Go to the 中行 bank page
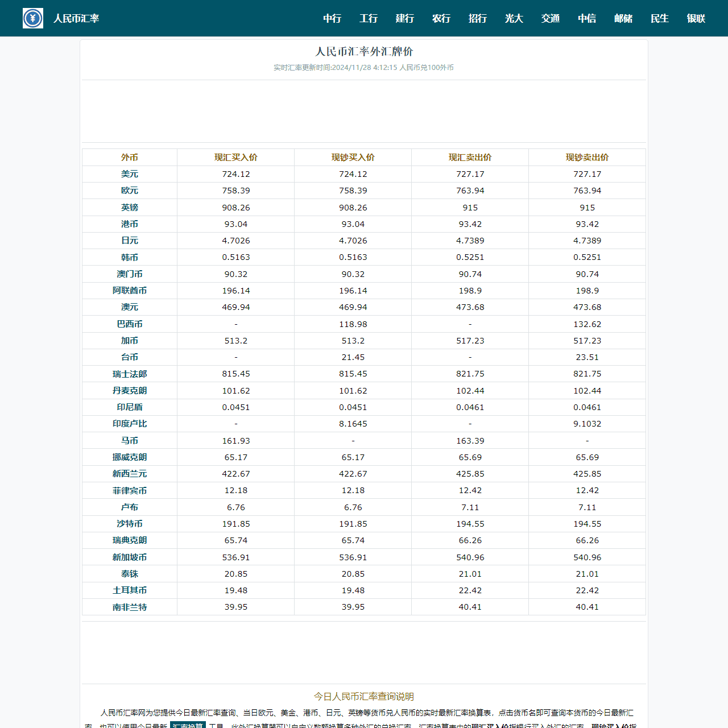The height and width of the screenshot is (728, 728). pyautogui.click(x=332, y=18)
